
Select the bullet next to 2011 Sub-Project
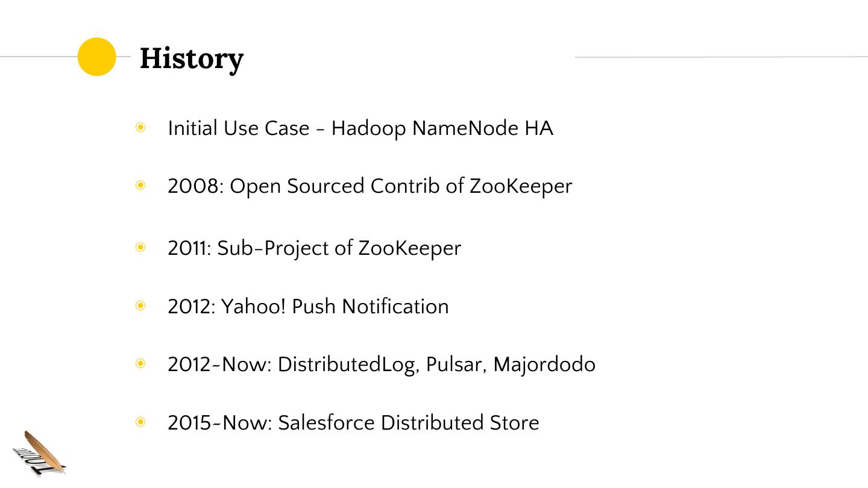point(140,248)
